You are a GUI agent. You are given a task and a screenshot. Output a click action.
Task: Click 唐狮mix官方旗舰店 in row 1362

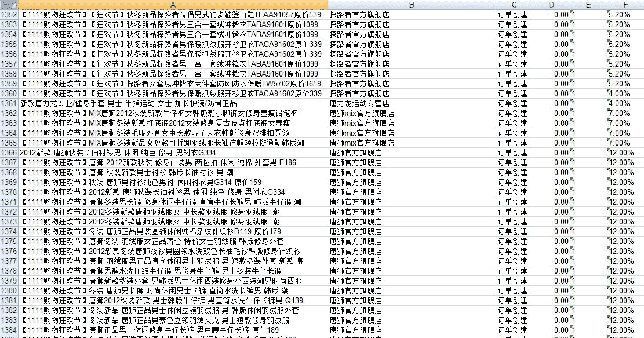(412, 114)
